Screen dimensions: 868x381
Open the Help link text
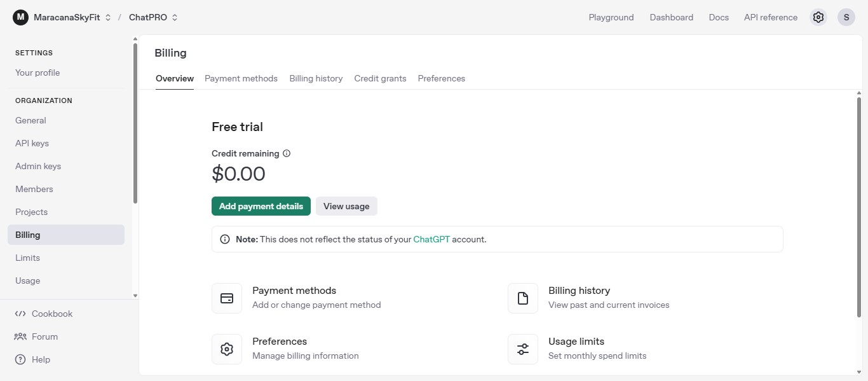pyautogui.click(x=41, y=359)
